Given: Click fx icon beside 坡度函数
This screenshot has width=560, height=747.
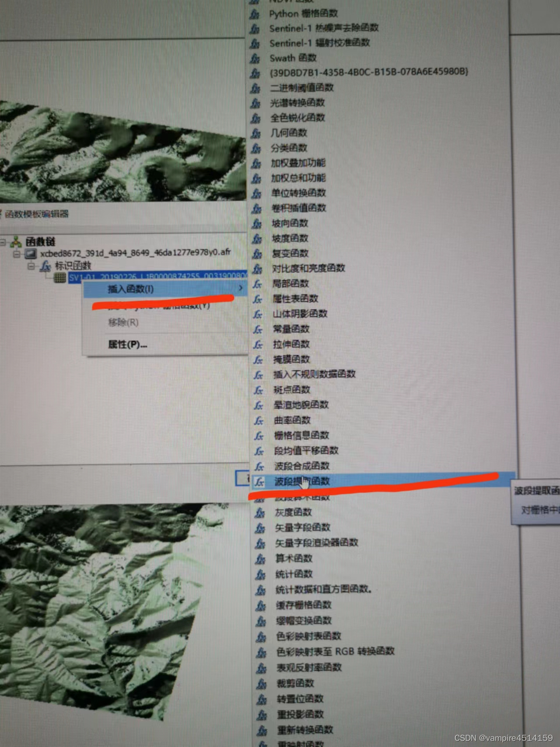Looking at the screenshot, I should 257,238.
